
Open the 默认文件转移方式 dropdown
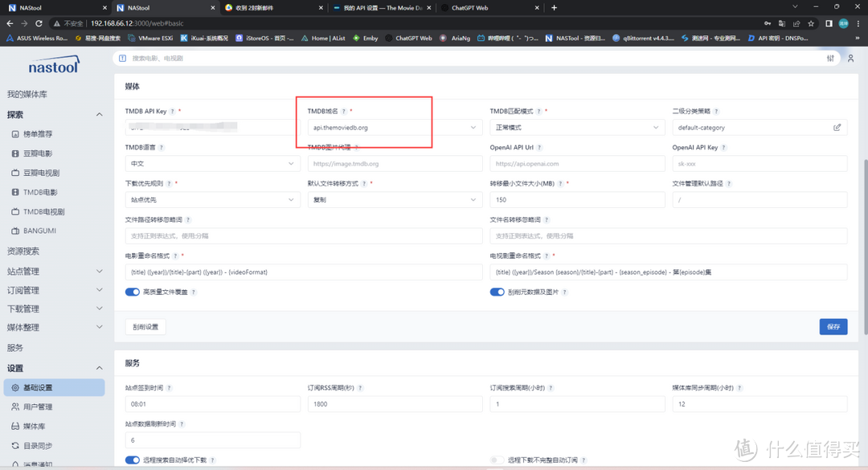[395, 200]
